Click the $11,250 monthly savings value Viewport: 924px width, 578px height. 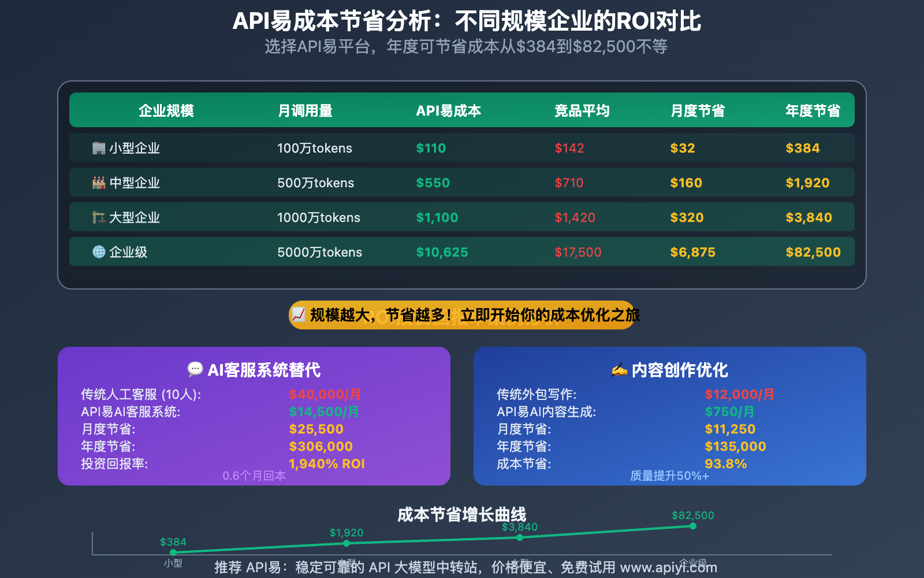click(x=730, y=429)
